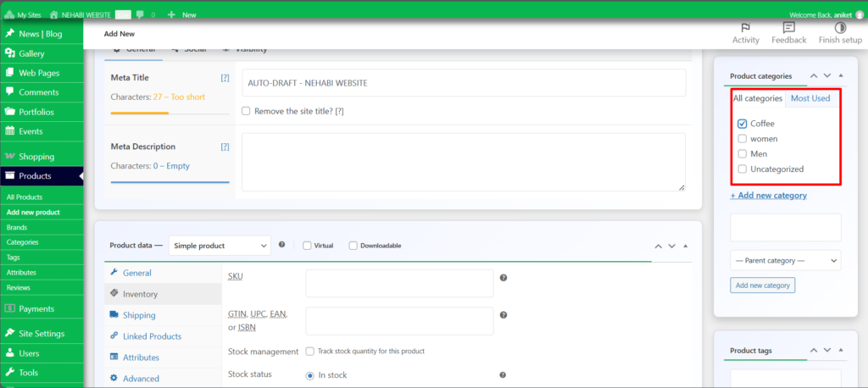The height and width of the screenshot is (388, 868).
Task: Open the Simple product type dropdown
Action: [x=220, y=246]
